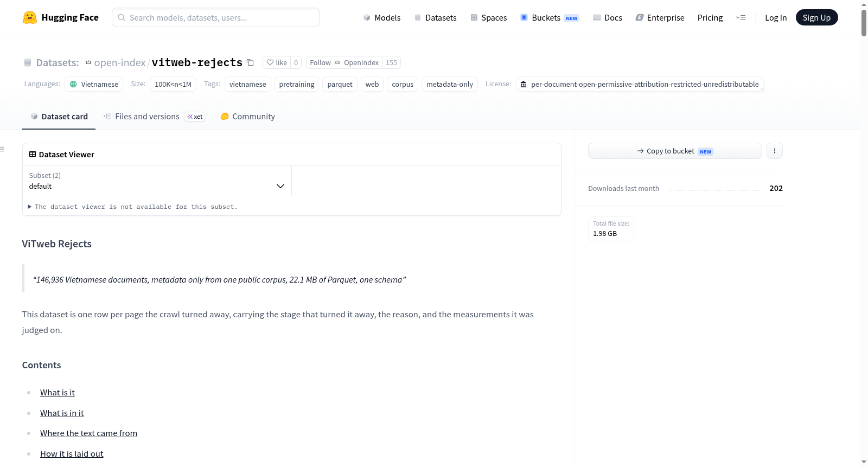
Task: Click the license tag with bank icon
Action: point(640,84)
